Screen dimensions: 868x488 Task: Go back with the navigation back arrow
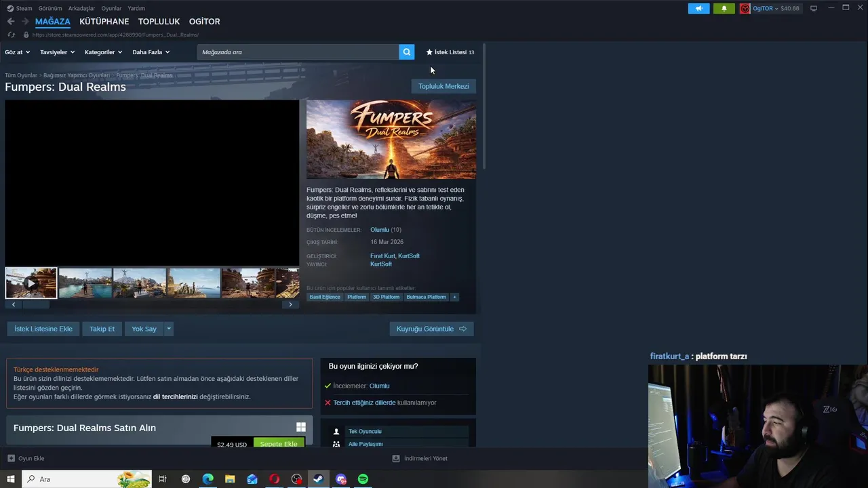(11, 22)
